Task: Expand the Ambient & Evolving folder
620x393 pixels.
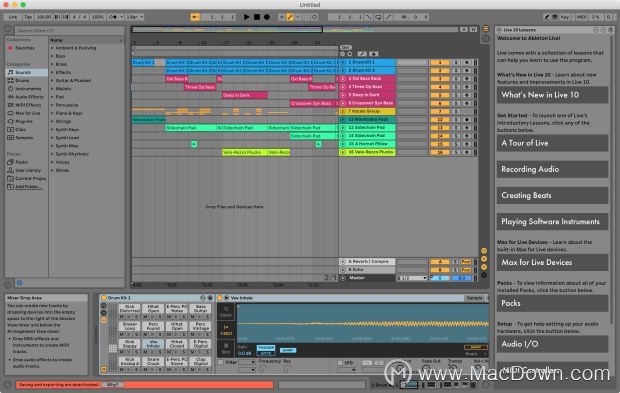Action: coord(52,48)
